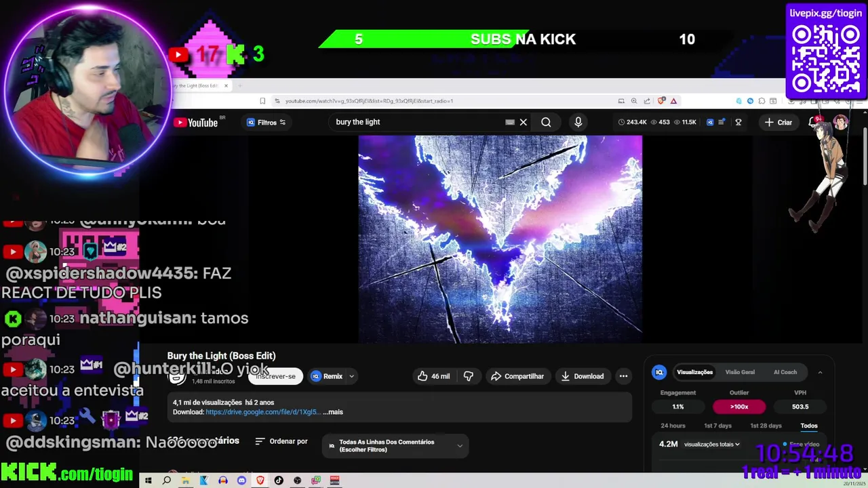Click the 503.5 VPH value
The width and height of the screenshot is (868, 488).
(x=800, y=407)
